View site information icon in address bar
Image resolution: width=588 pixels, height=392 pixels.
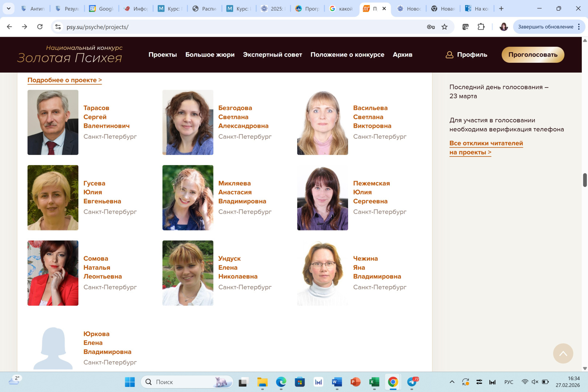(58, 27)
